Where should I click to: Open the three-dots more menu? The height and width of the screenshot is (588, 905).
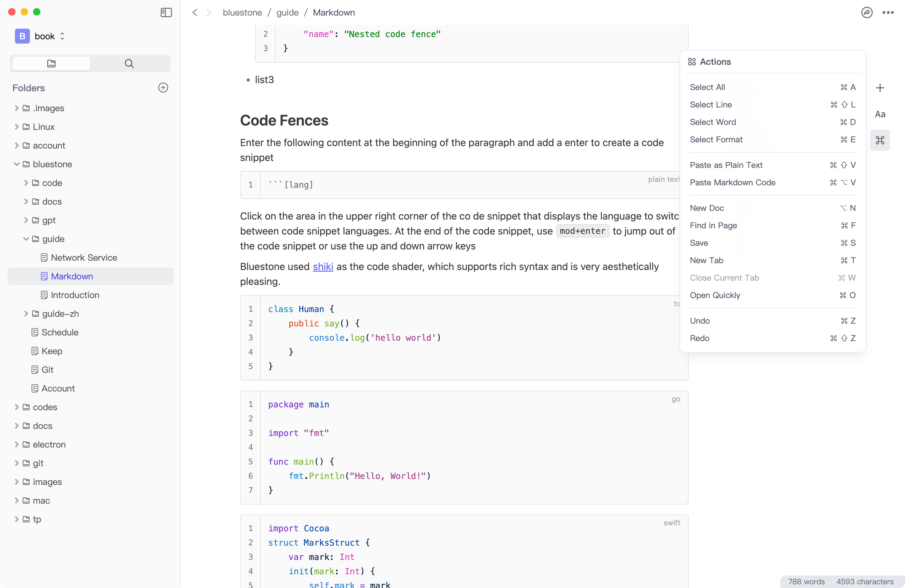(x=888, y=12)
